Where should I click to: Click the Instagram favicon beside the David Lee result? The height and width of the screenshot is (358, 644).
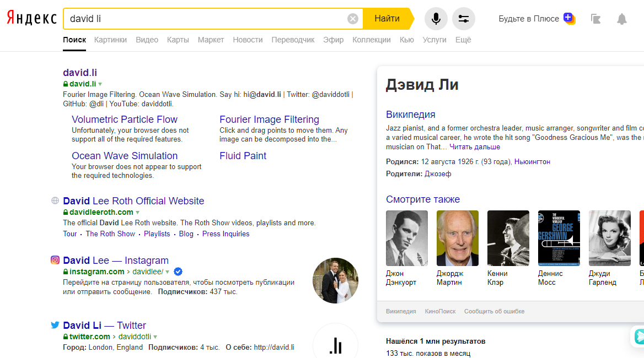[x=55, y=260]
